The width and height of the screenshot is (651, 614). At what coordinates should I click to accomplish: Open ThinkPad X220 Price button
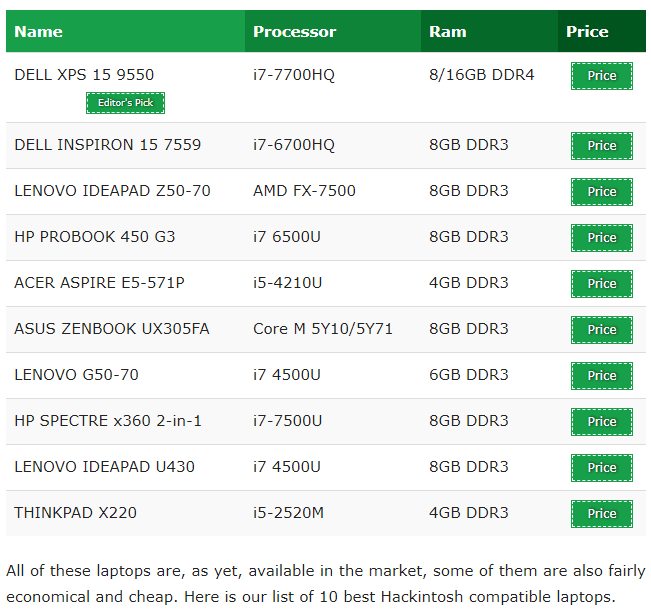pos(601,514)
